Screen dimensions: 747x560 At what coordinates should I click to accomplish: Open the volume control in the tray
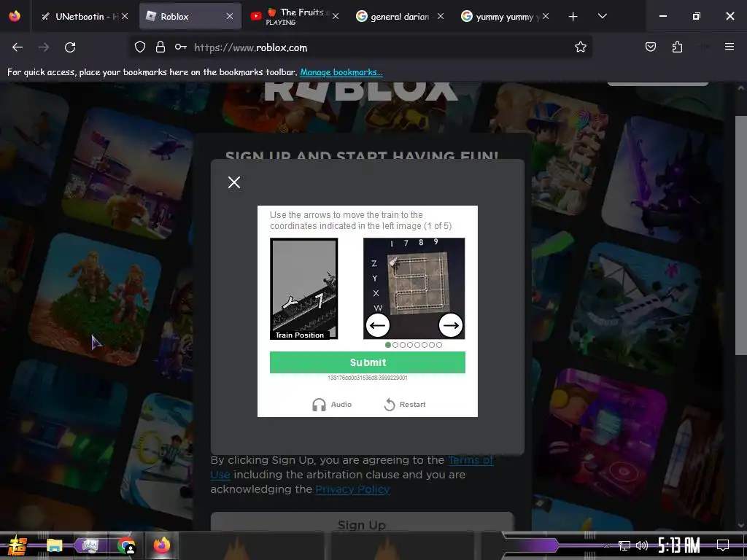[642, 545]
